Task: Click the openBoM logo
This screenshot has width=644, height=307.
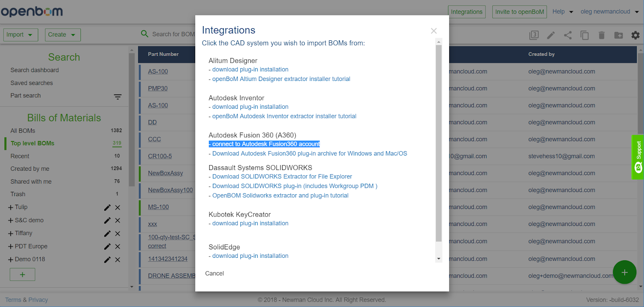Action: [32, 11]
